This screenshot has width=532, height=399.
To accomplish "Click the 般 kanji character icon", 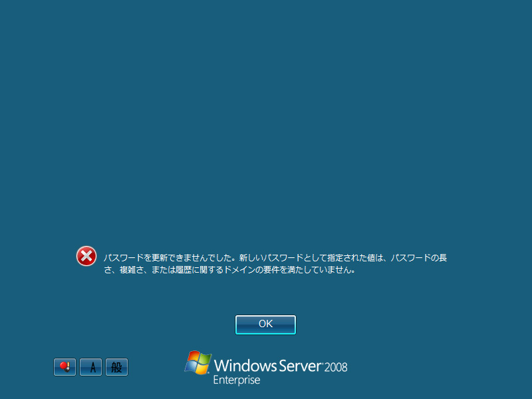I will click(117, 367).
